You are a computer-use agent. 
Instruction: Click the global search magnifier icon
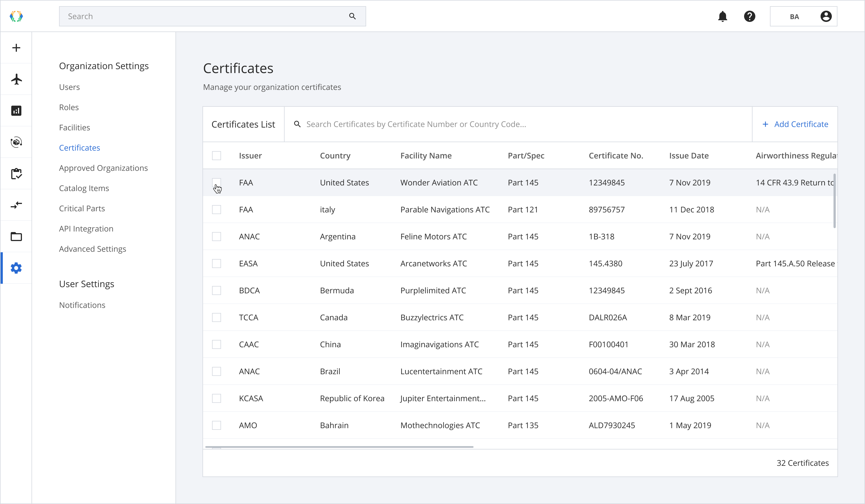pyautogui.click(x=352, y=16)
